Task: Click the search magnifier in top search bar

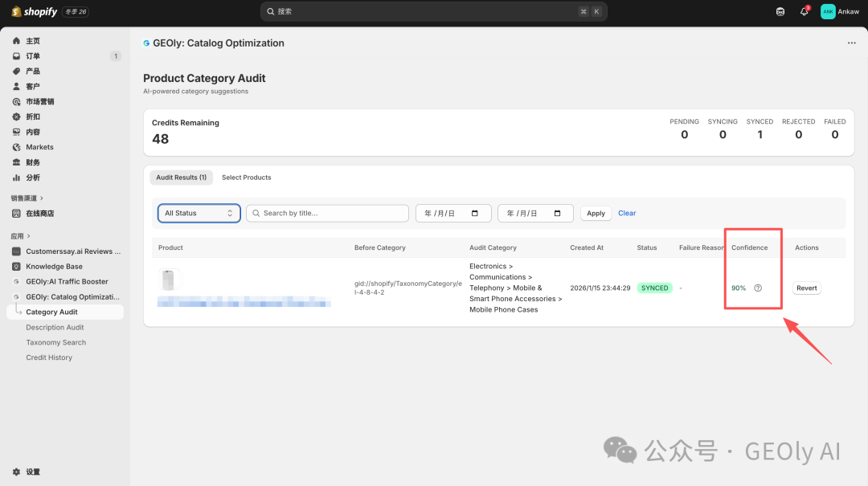Action: (271, 11)
